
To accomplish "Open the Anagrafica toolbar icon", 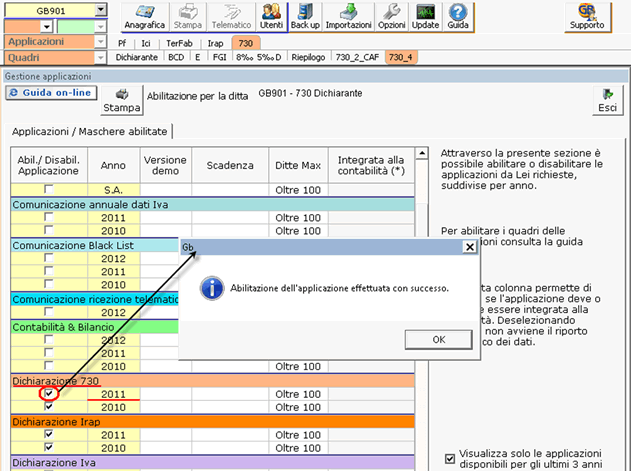I will [144, 17].
